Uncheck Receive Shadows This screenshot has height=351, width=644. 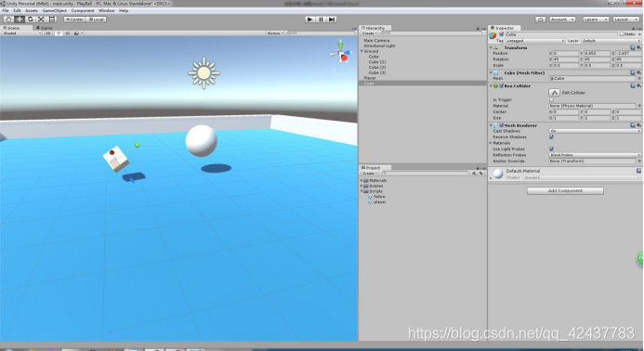pos(551,137)
